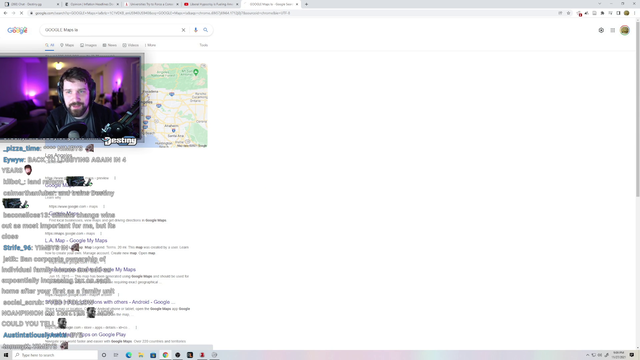Launch Microsoft Edge from taskbar
The height and width of the screenshot is (360, 640).
click(x=129, y=355)
